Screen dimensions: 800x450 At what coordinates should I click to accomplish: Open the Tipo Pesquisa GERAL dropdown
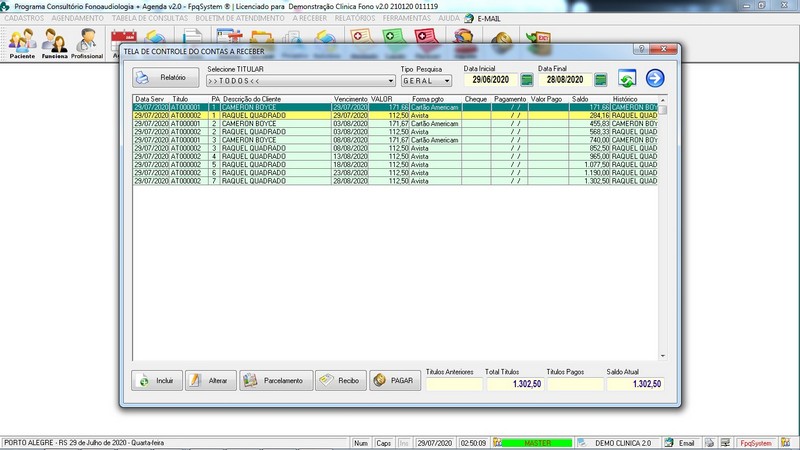(446, 80)
